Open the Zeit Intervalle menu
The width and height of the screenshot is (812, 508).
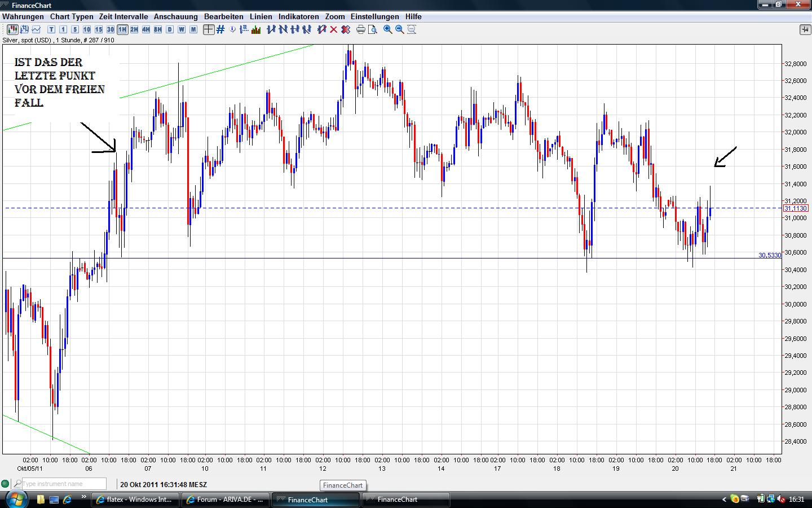click(123, 16)
